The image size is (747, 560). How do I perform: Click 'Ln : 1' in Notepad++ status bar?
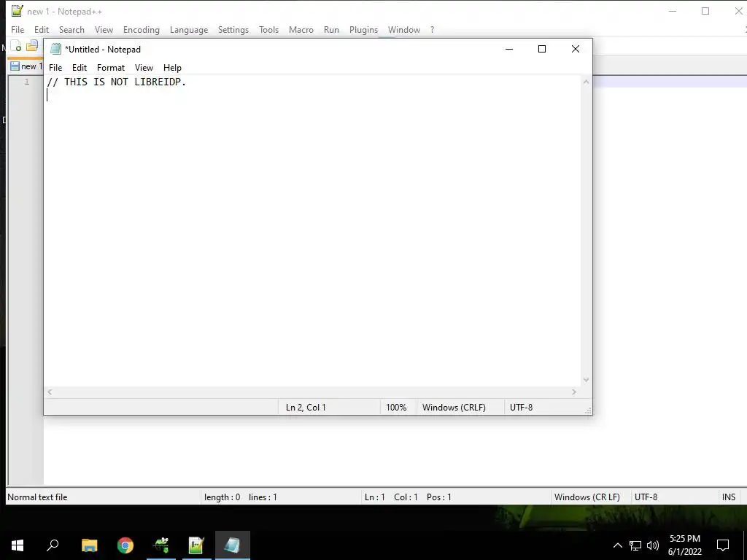[x=374, y=497]
